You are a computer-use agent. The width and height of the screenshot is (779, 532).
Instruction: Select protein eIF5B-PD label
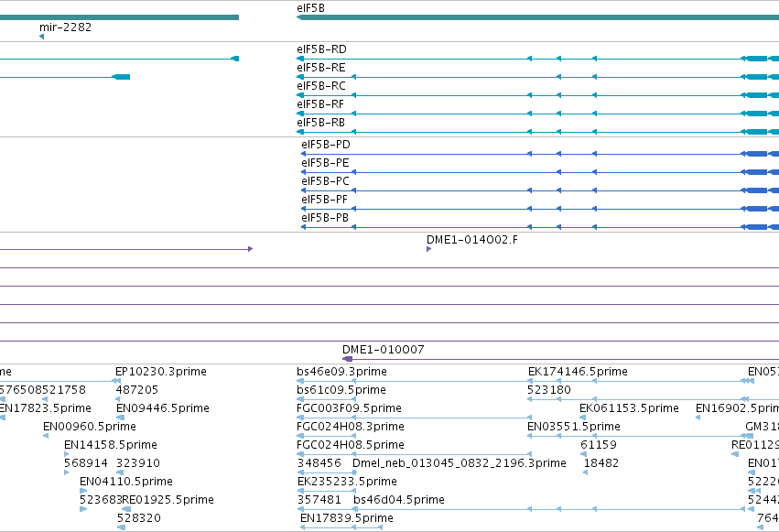(x=325, y=145)
